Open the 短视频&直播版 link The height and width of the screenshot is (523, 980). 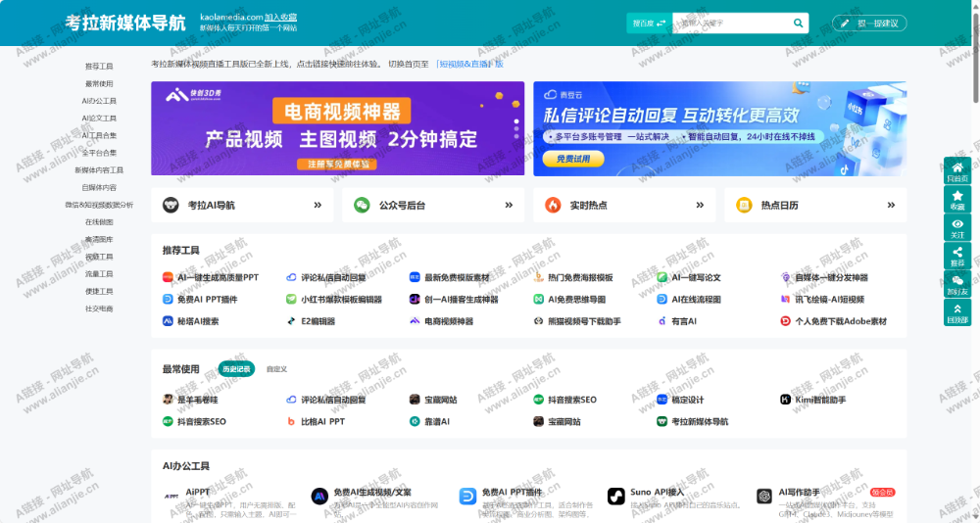470,64
